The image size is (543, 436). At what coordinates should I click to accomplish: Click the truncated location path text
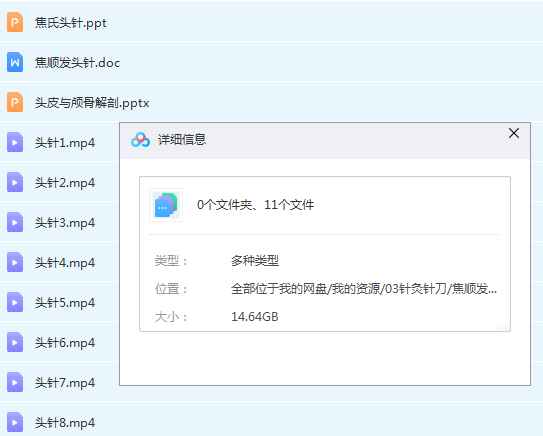tap(364, 288)
